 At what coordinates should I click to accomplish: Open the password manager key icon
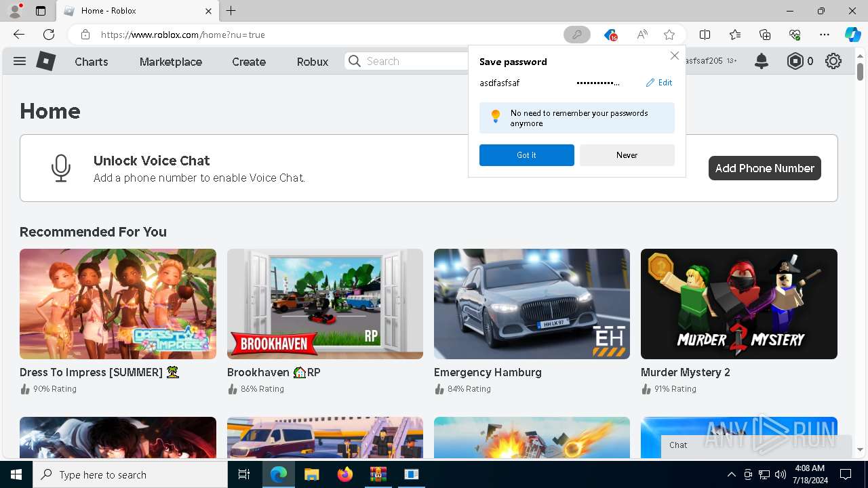(577, 35)
